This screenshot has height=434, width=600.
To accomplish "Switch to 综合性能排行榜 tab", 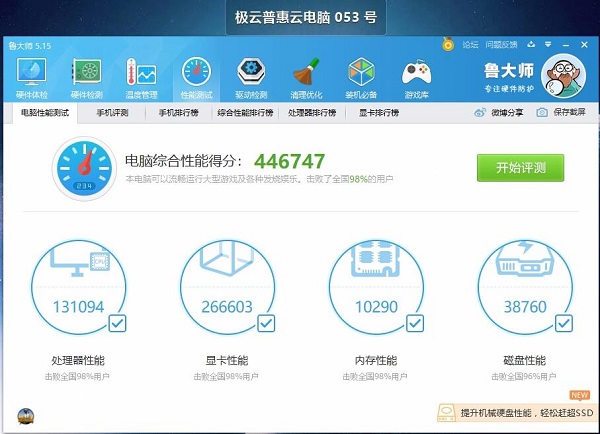I will 245,113.
